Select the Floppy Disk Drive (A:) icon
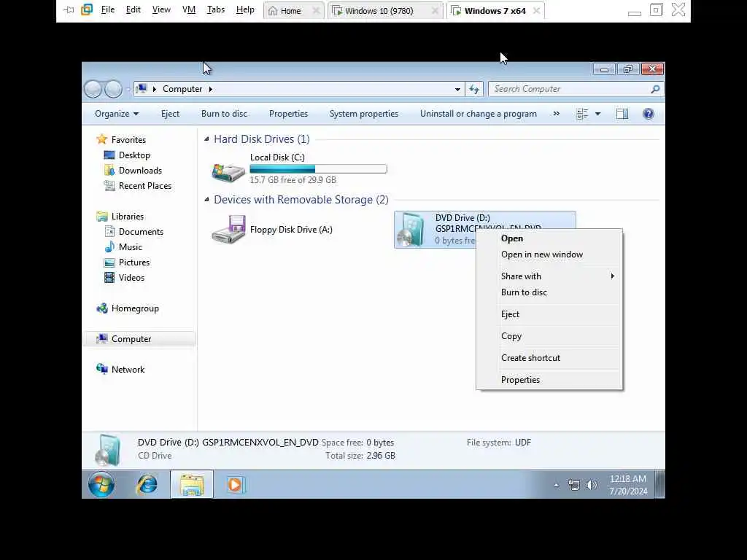 coord(228,230)
